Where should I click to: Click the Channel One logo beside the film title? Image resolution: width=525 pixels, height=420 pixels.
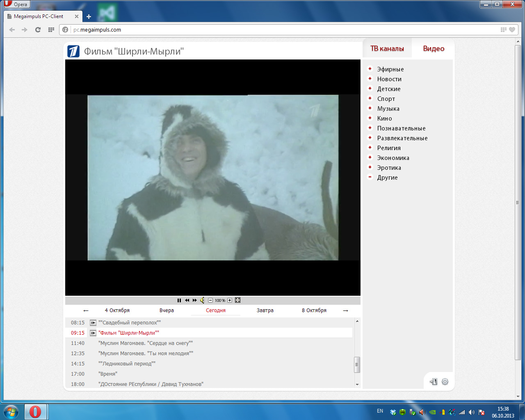[x=73, y=51]
